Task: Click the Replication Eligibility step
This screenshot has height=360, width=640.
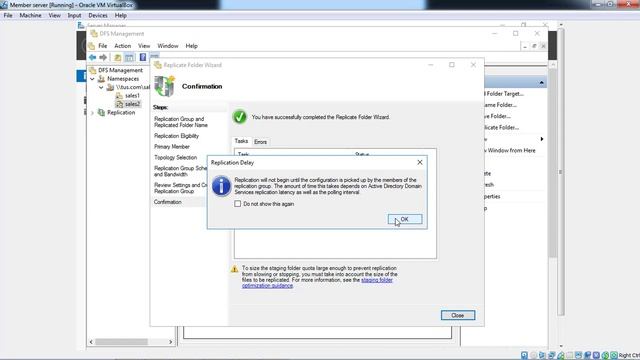Action: click(176, 136)
